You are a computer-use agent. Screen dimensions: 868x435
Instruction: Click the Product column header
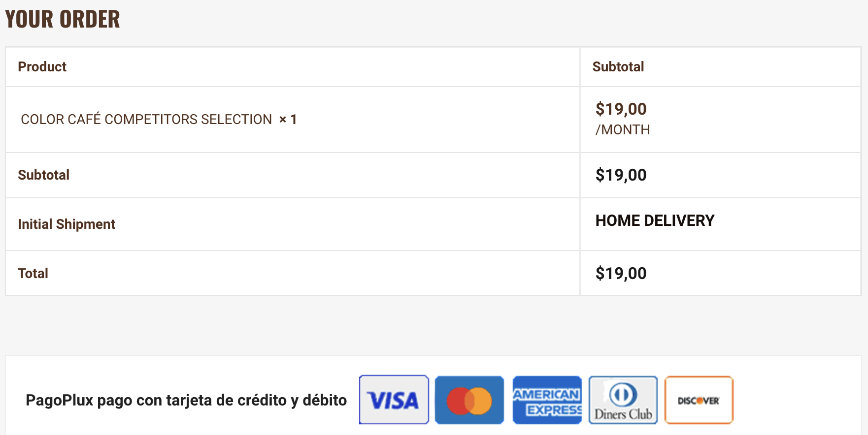point(42,67)
